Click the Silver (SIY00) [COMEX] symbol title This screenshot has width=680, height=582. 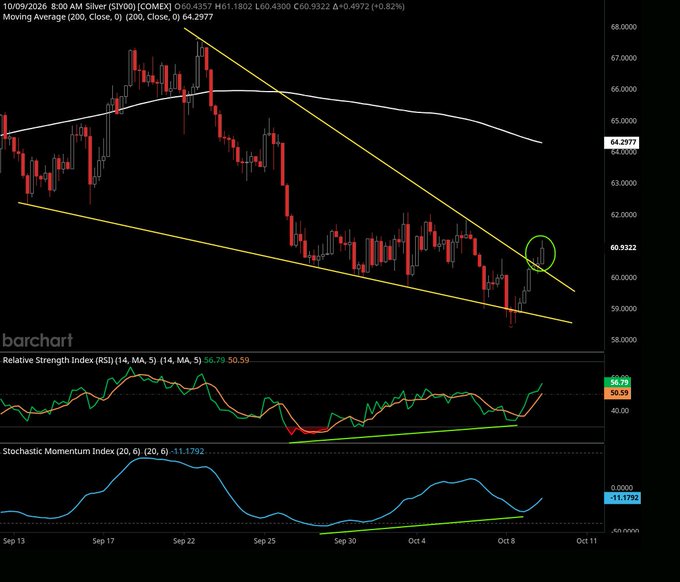[x=128, y=7]
